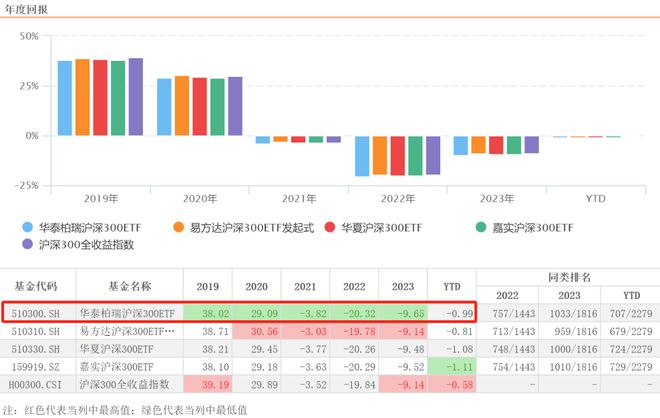Toggle the 嘉实沪深300ETF green legend dot

(481, 227)
